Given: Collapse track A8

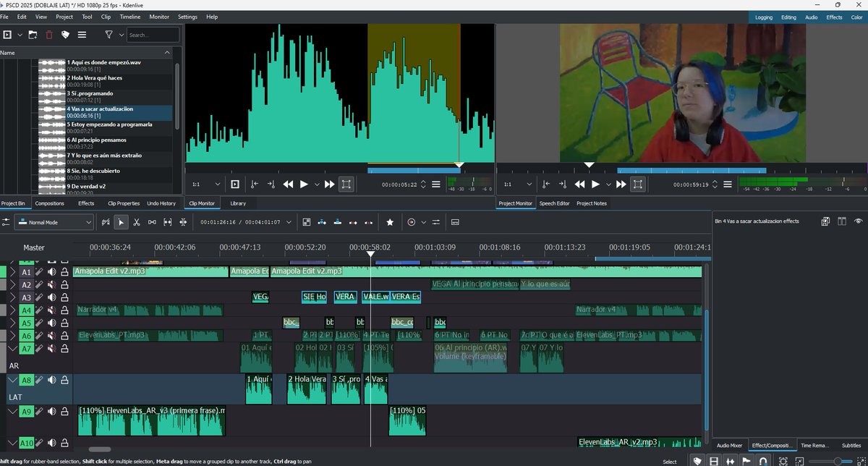Looking at the screenshot, I should coord(12,380).
